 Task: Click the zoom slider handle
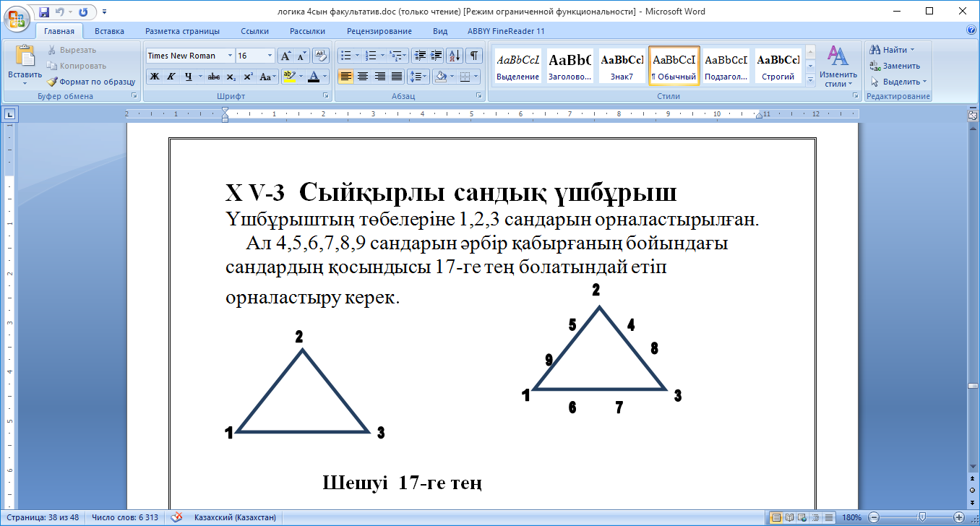click(x=923, y=517)
